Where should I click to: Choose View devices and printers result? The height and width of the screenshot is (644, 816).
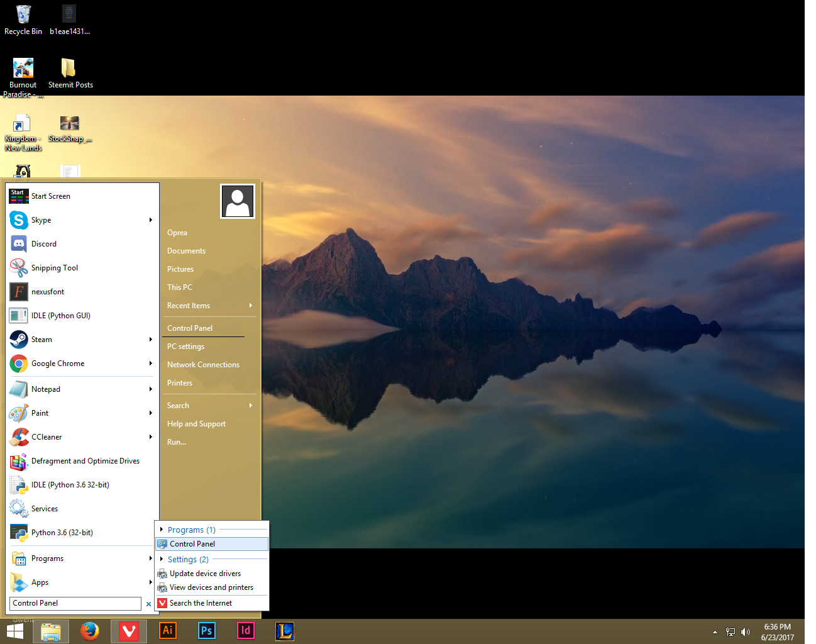pos(212,587)
